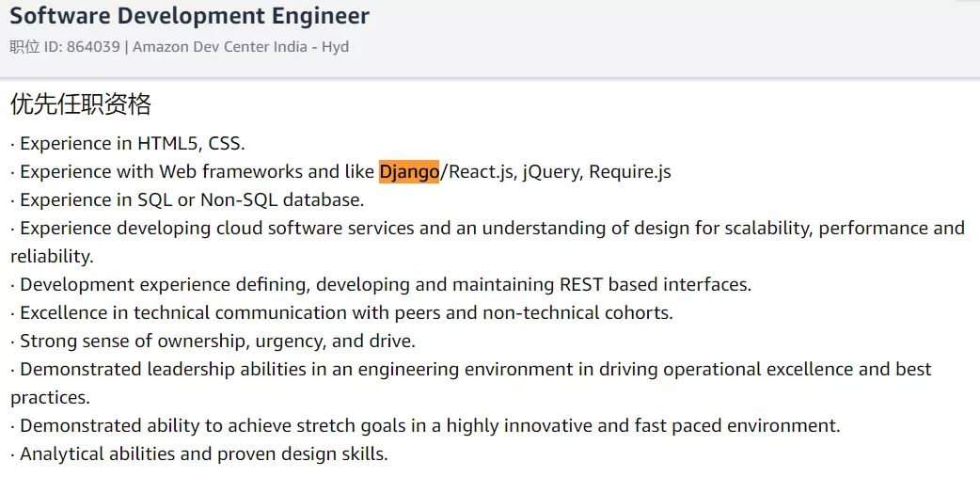Click the SQL or Non-SQL database line
Viewport: 980px width, 477px height.
187,200
